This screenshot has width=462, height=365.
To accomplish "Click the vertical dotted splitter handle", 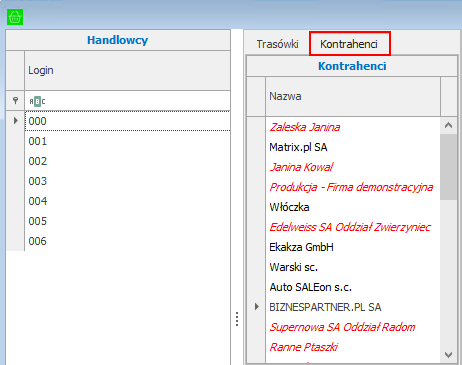I will (x=237, y=319).
